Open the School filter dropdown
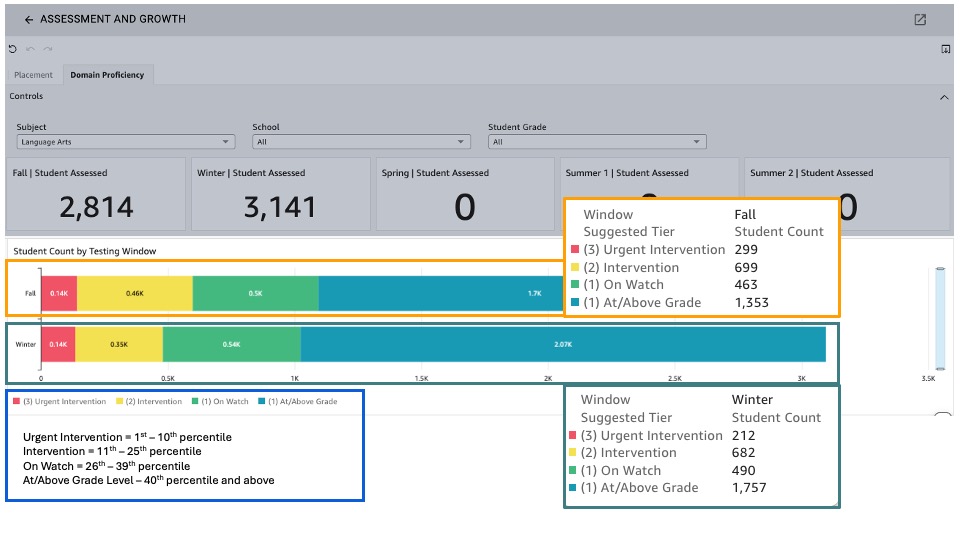 coord(361,142)
